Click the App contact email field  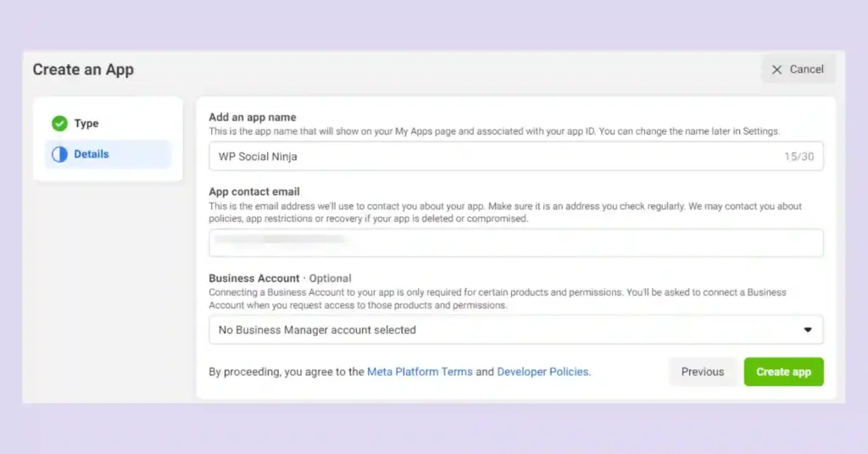pyautogui.click(x=516, y=243)
